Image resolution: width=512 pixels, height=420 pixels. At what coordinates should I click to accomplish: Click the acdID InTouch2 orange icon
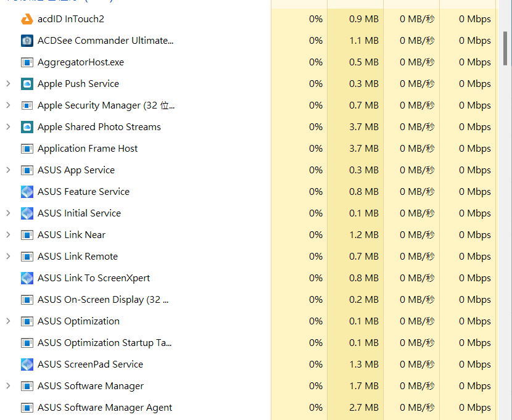pos(27,19)
